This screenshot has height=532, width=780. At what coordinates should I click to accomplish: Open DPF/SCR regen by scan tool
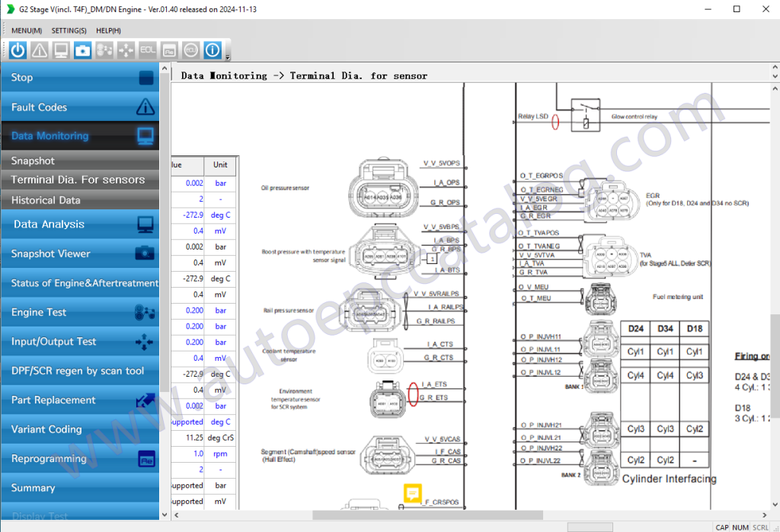coord(78,371)
